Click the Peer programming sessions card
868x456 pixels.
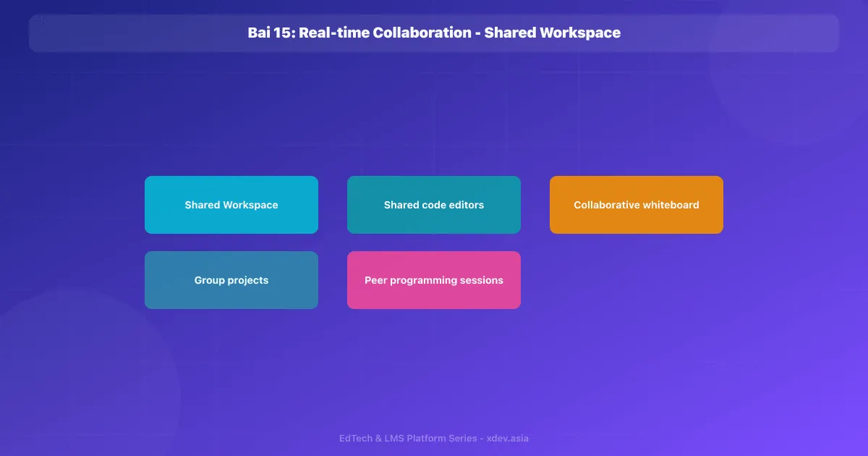coord(434,280)
